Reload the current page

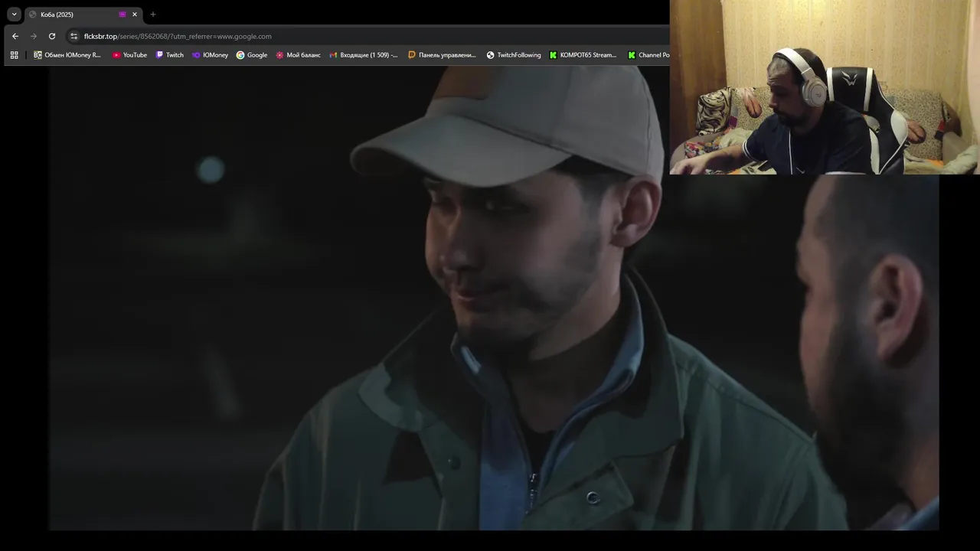point(52,36)
